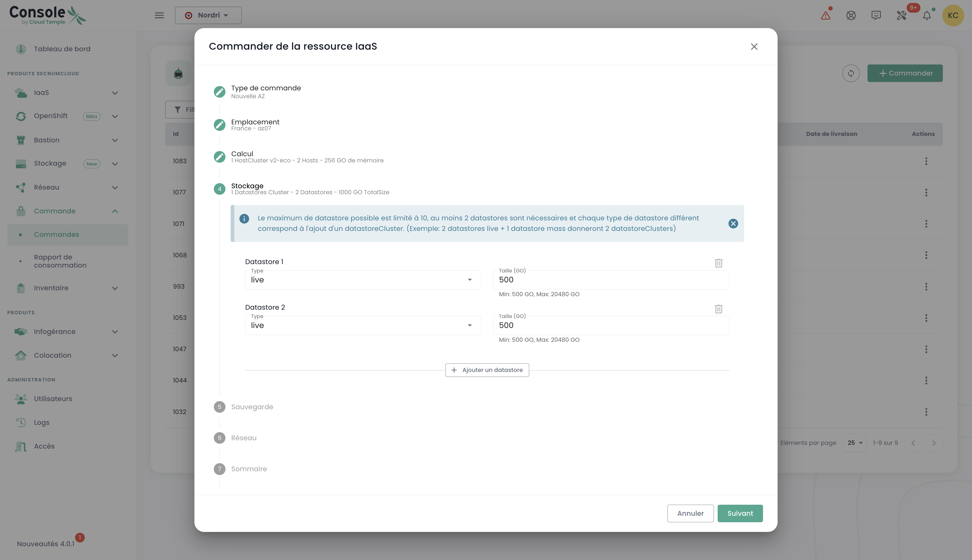This screenshot has height=560, width=972.
Task: Click Ajouter un datastore button
Action: click(487, 370)
